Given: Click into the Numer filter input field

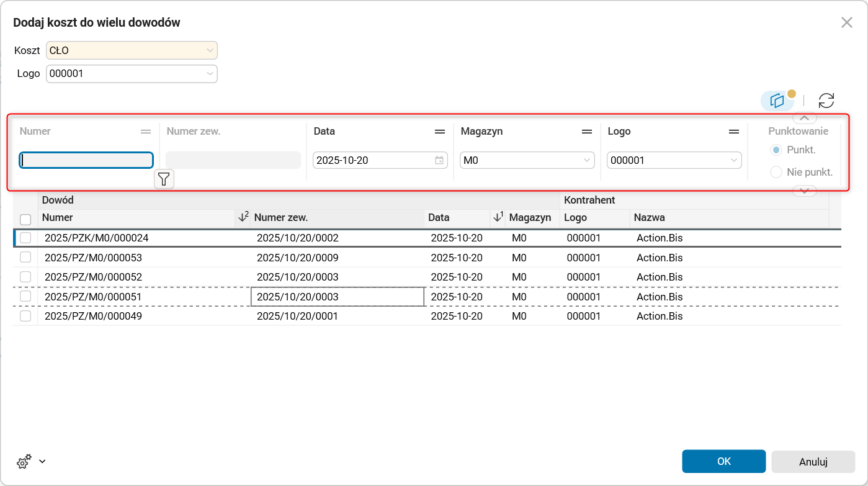Looking at the screenshot, I should coord(86,160).
